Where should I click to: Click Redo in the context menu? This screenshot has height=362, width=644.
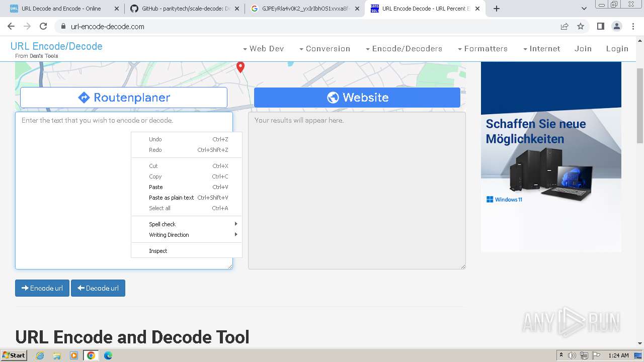tap(187, 150)
